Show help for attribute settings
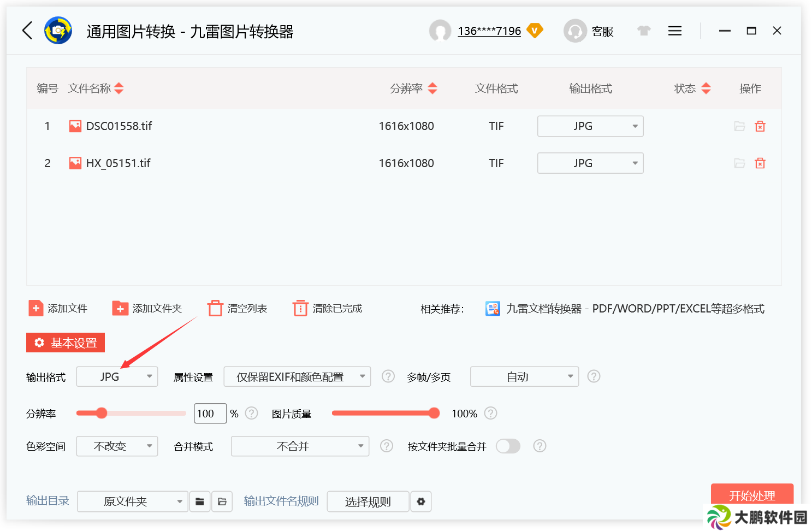 (388, 376)
